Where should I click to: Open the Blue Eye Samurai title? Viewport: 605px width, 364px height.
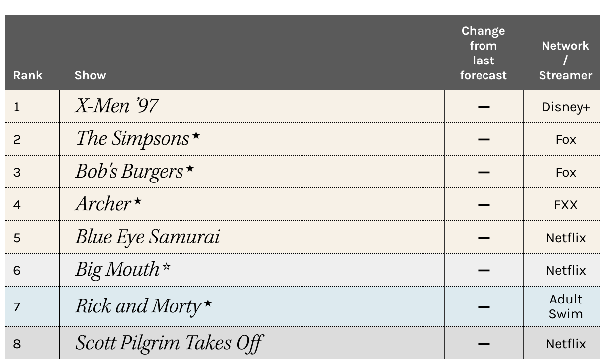pyautogui.click(x=147, y=237)
